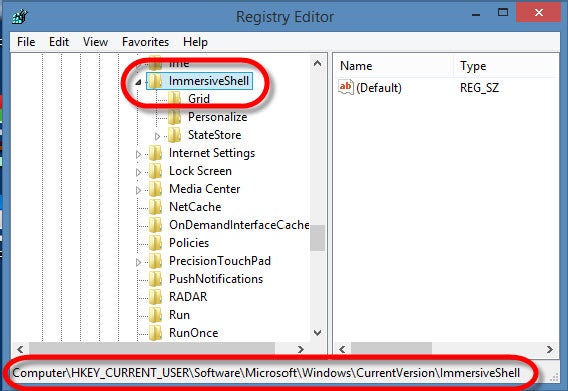Screen dimensions: 568x391
Task: Click values pane scroll right arrow
Action: (550, 349)
